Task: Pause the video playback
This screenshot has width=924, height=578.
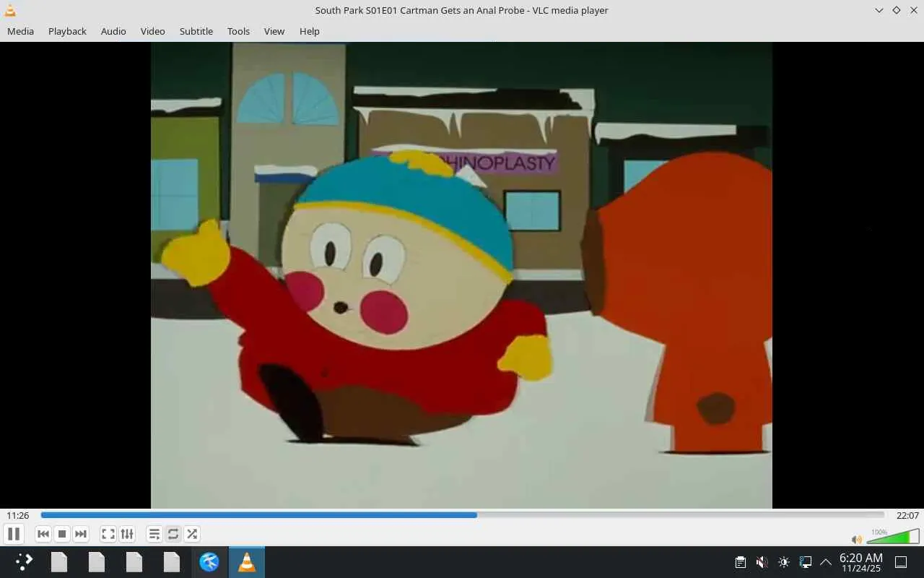Action: click(x=13, y=534)
